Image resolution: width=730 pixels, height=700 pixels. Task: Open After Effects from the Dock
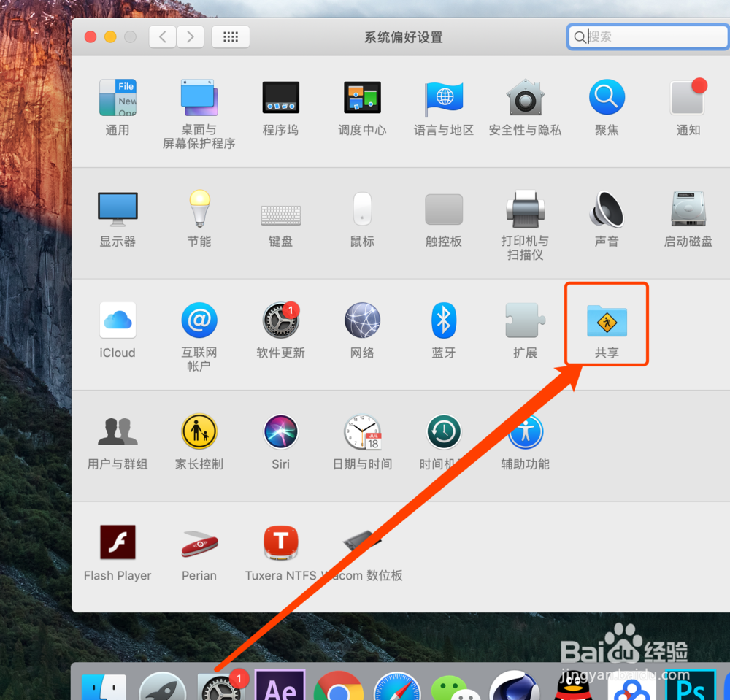(x=280, y=685)
